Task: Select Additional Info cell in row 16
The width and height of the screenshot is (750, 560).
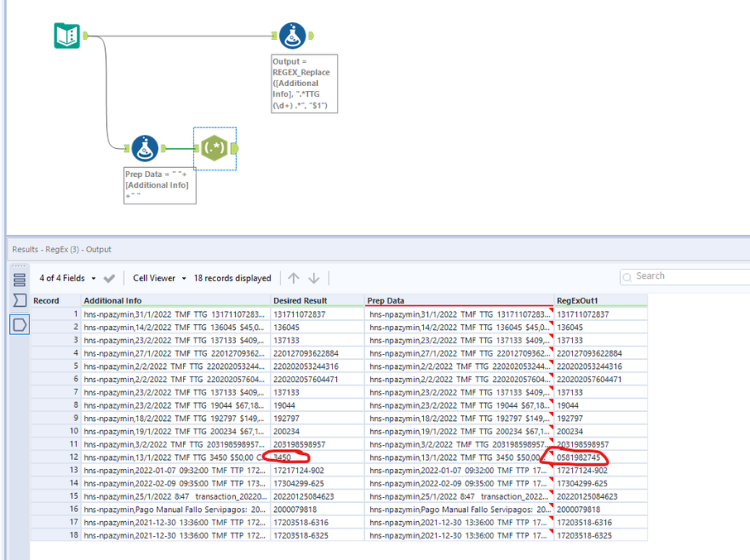Action: point(175,510)
